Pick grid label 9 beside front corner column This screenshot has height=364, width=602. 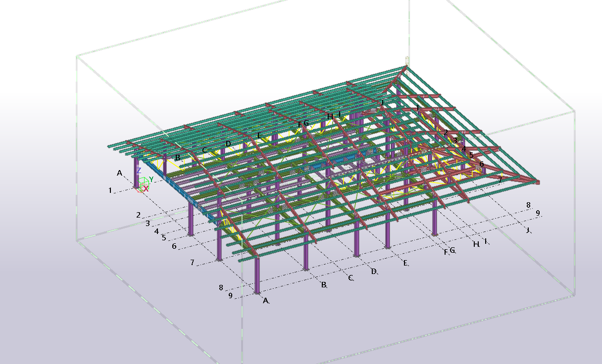point(230,296)
